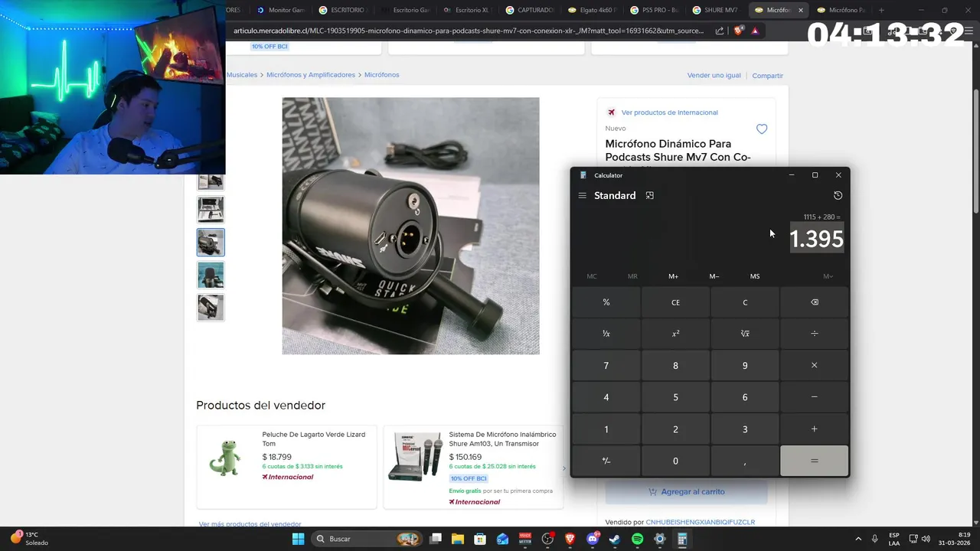The height and width of the screenshot is (551, 980).
Task: Click the taskbar Buscar search box
Action: point(367,539)
